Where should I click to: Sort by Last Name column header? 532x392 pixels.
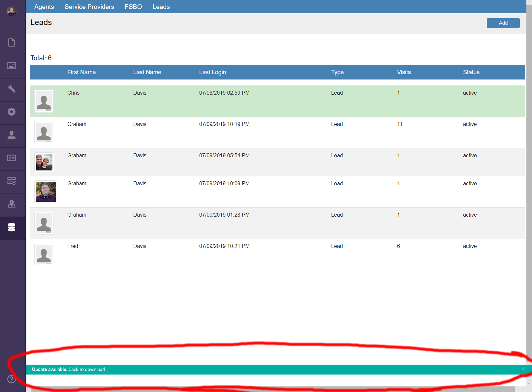pos(147,72)
